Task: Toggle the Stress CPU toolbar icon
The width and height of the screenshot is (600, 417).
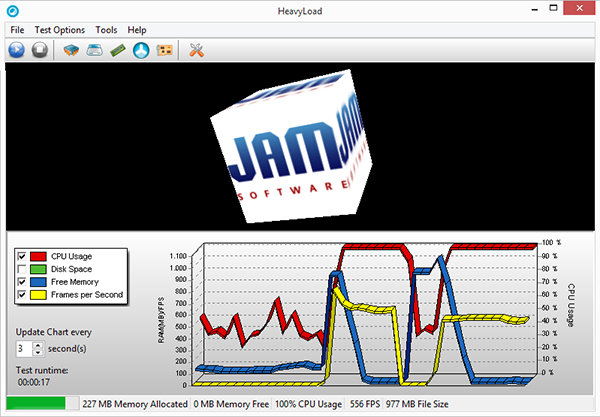Action: (72, 50)
